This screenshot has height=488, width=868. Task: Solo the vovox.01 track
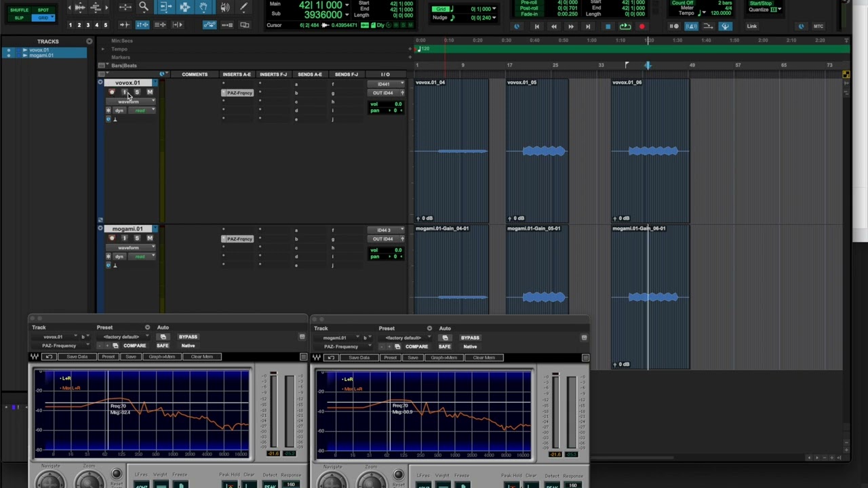(137, 92)
